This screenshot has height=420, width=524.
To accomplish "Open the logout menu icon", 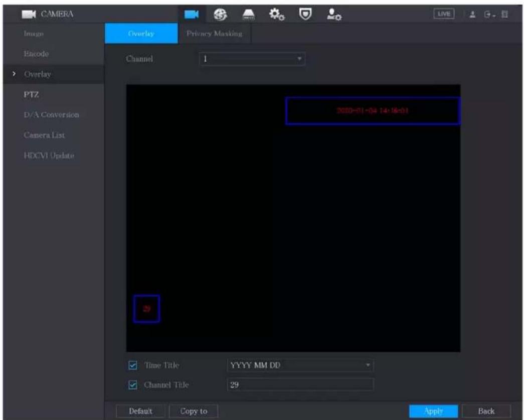I will pyautogui.click(x=489, y=15).
